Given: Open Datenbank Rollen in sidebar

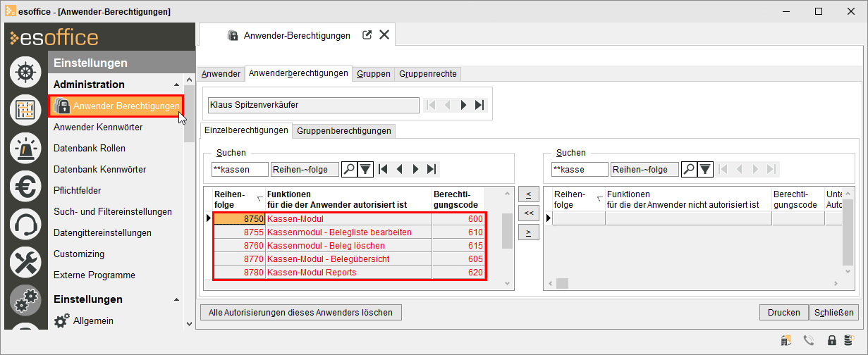Looking at the screenshot, I should [89, 149].
